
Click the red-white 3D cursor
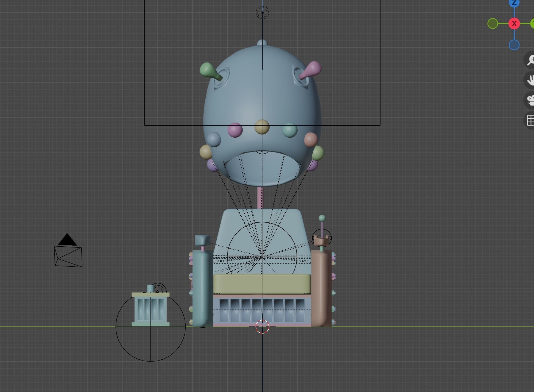(262, 326)
